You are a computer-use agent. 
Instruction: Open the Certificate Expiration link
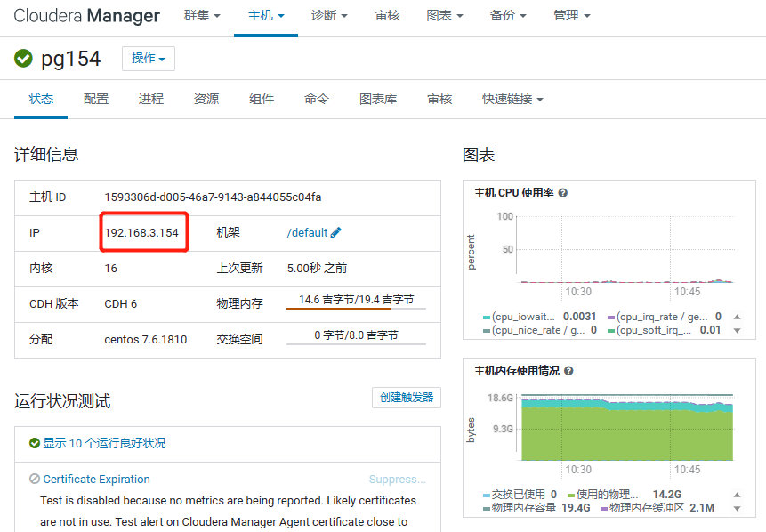(96, 479)
